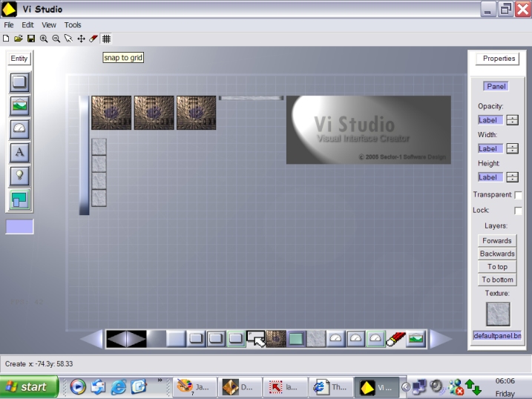Pick the second gauge palette icon
532x399 pixels.
pos(355,339)
